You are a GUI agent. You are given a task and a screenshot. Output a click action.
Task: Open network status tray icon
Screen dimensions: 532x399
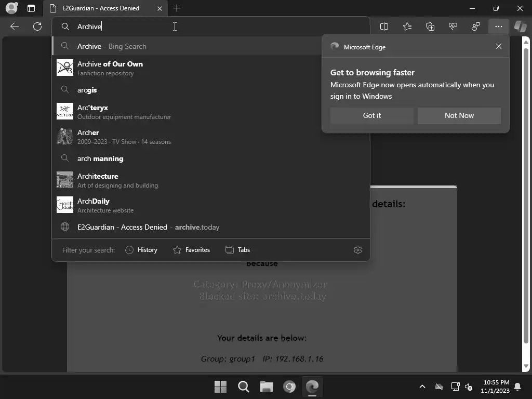[455, 387]
